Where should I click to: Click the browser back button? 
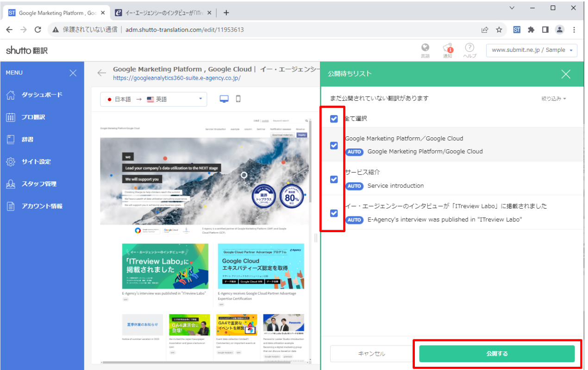pos(9,30)
